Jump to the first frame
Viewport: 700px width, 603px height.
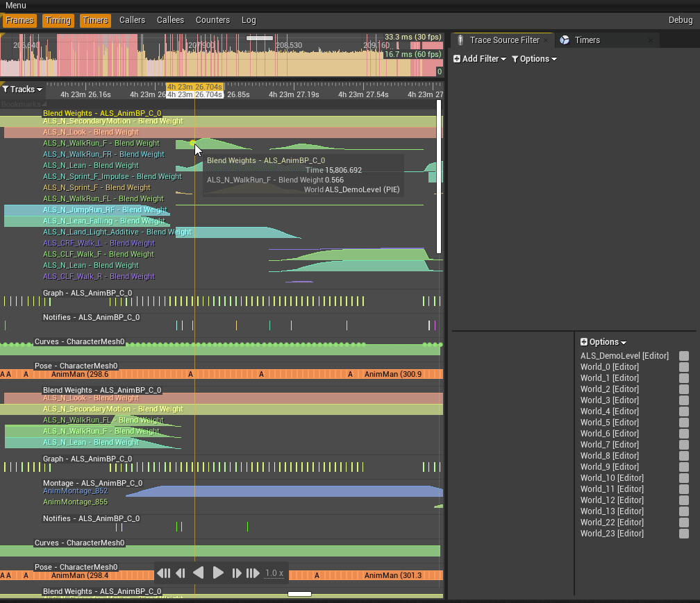[164, 573]
